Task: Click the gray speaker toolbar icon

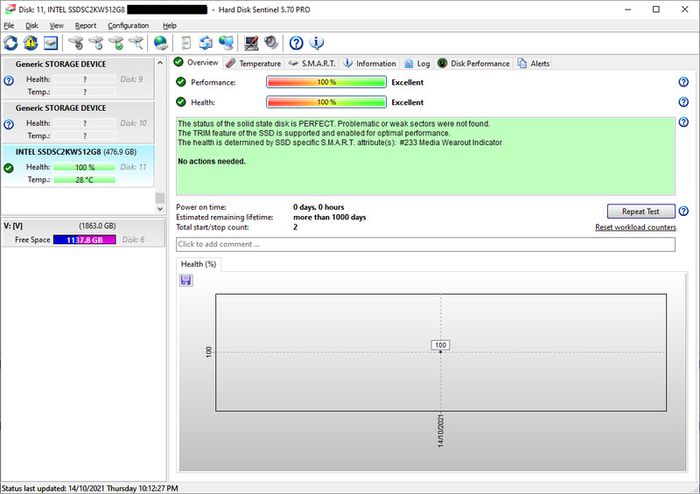Action: 271,43
